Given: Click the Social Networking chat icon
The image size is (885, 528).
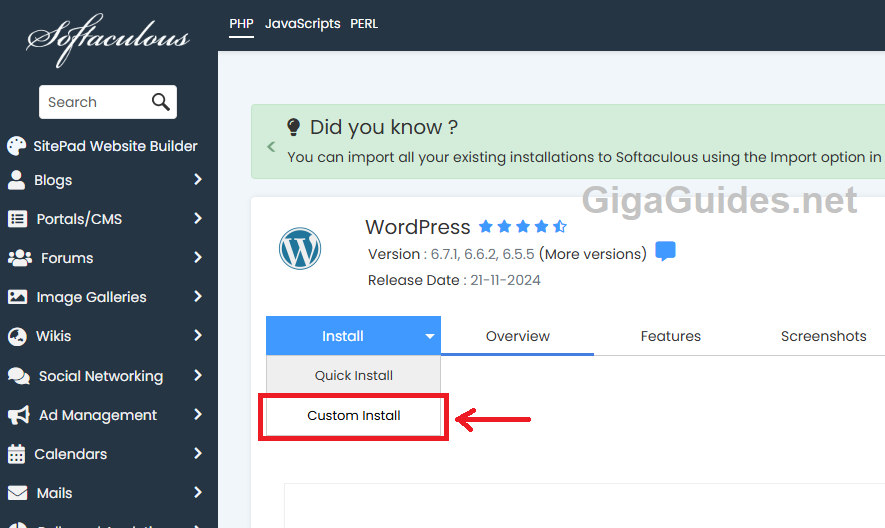Looking at the screenshot, I should (x=19, y=376).
